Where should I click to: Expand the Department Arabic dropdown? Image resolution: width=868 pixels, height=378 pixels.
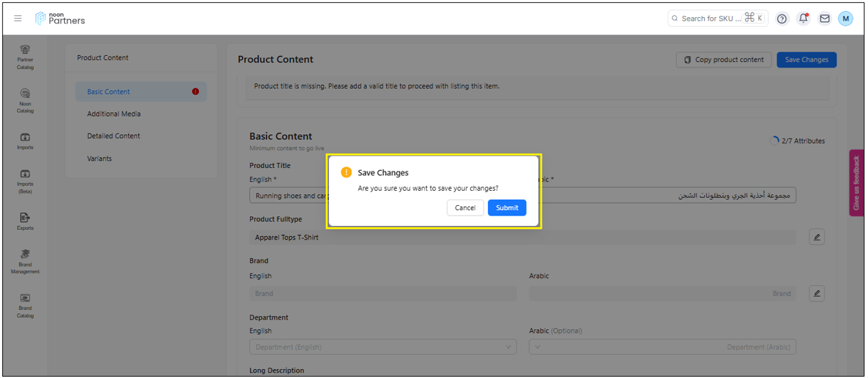pos(662,347)
